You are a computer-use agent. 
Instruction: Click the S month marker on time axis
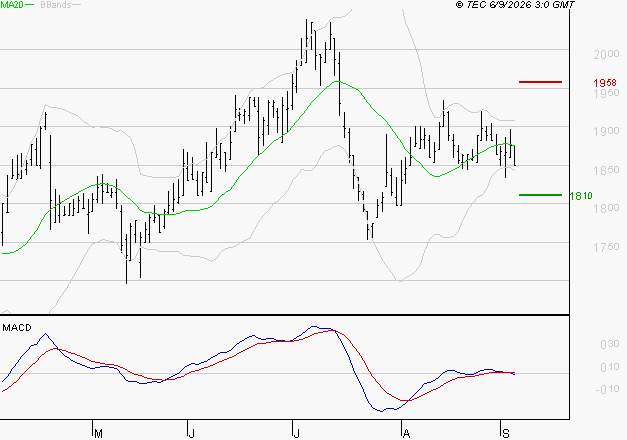(506, 434)
